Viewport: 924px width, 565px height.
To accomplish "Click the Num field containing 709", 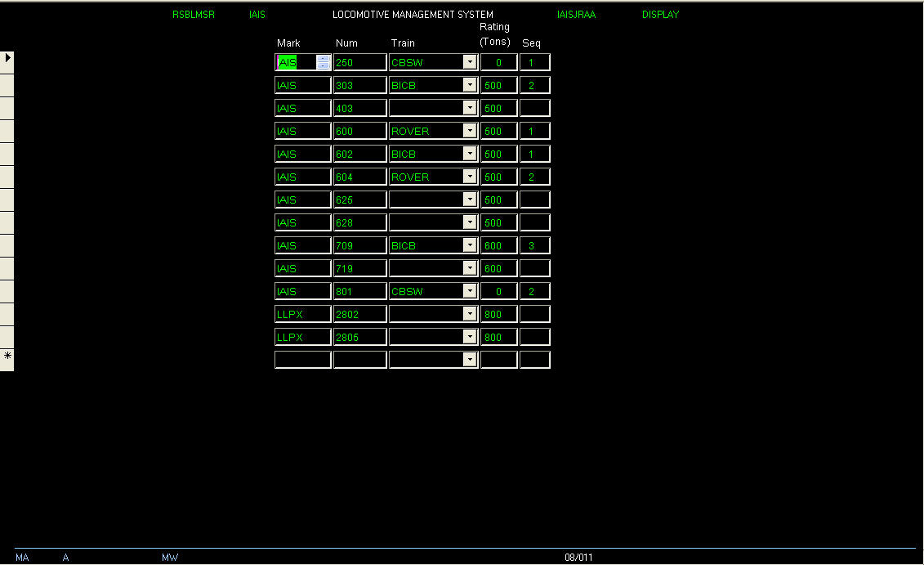I will click(x=360, y=245).
